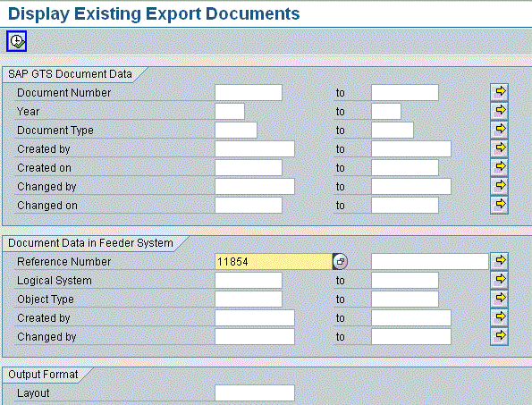
Task: Open multiple selection for Created on
Action: tap(499, 167)
